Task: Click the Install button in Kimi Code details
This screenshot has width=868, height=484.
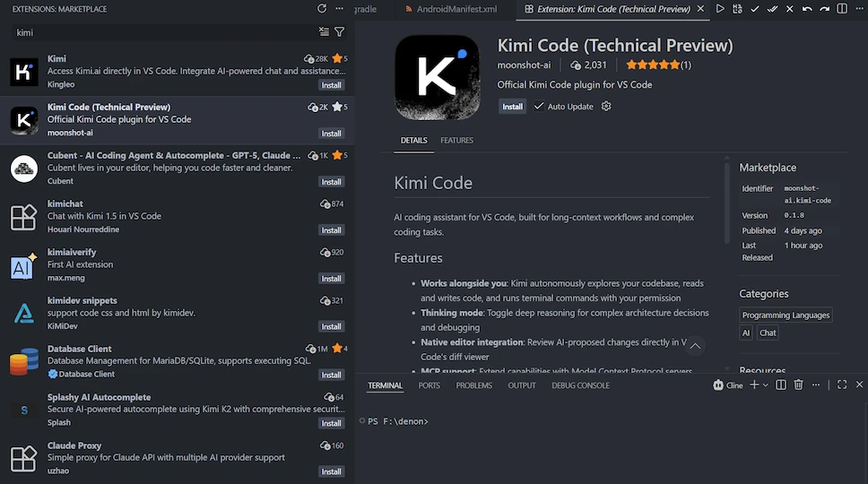Action: 512,106
